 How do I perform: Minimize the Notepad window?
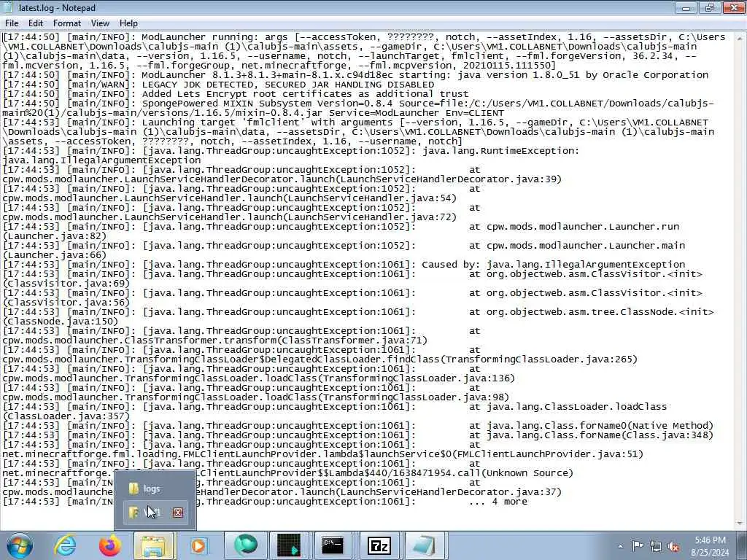[x=686, y=7]
